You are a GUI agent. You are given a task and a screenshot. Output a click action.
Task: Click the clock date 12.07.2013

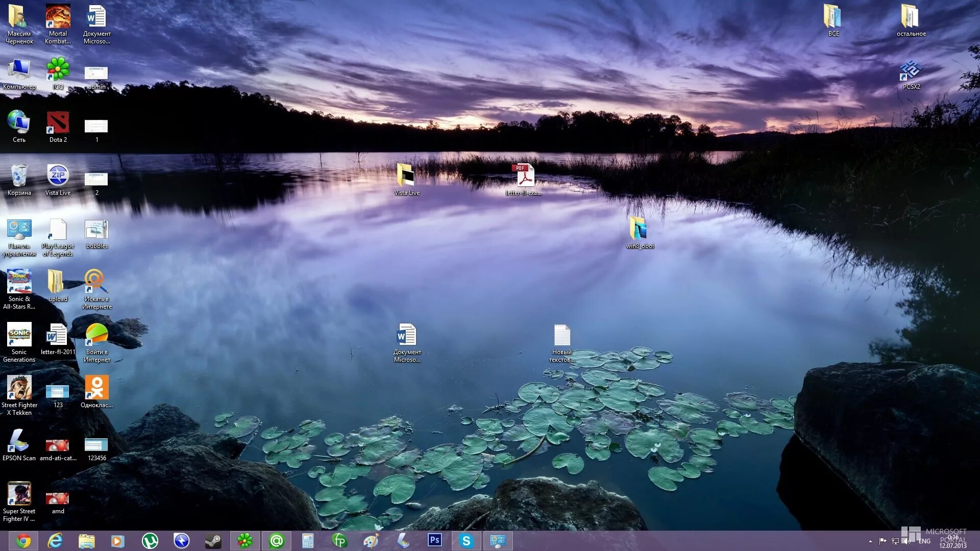point(953,545)
